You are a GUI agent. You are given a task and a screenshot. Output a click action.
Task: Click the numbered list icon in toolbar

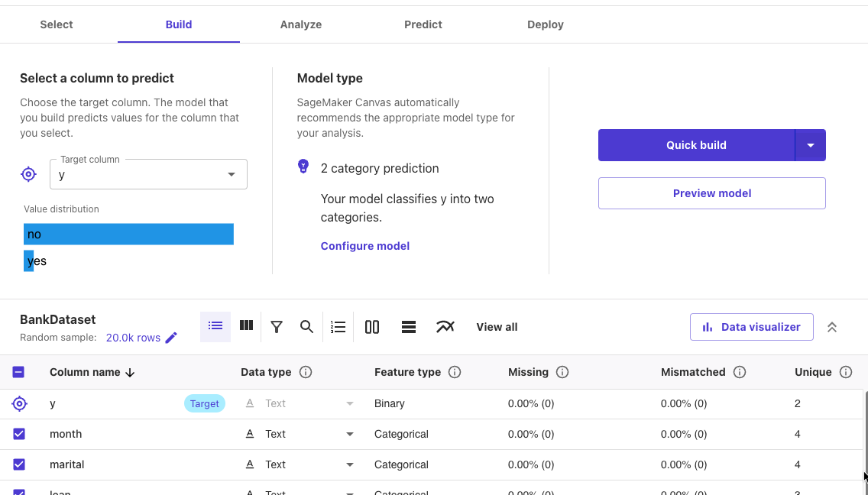(338, 327)
